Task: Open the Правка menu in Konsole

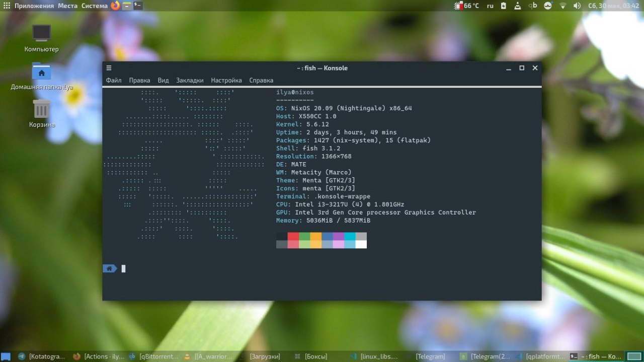Action: [x=139, y=80]
